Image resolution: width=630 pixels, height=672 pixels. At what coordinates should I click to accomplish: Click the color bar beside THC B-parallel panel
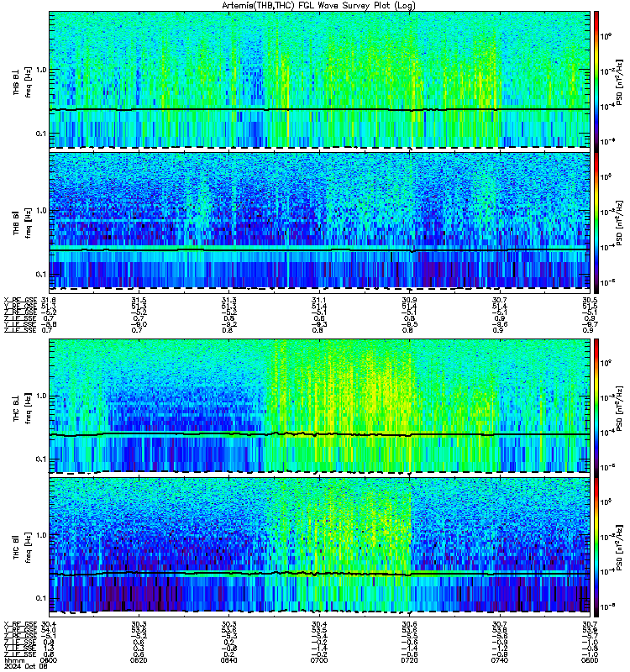click(596, 548)
